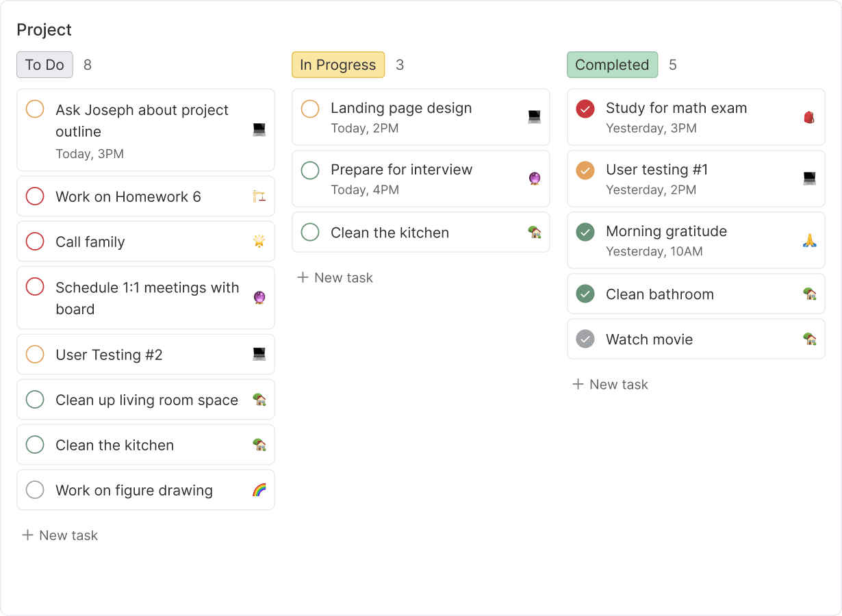The height and width of the screenshot is (616, 842).
Task: Click the laptop emoji on Landing page design
Action: [x=535, y=117]
